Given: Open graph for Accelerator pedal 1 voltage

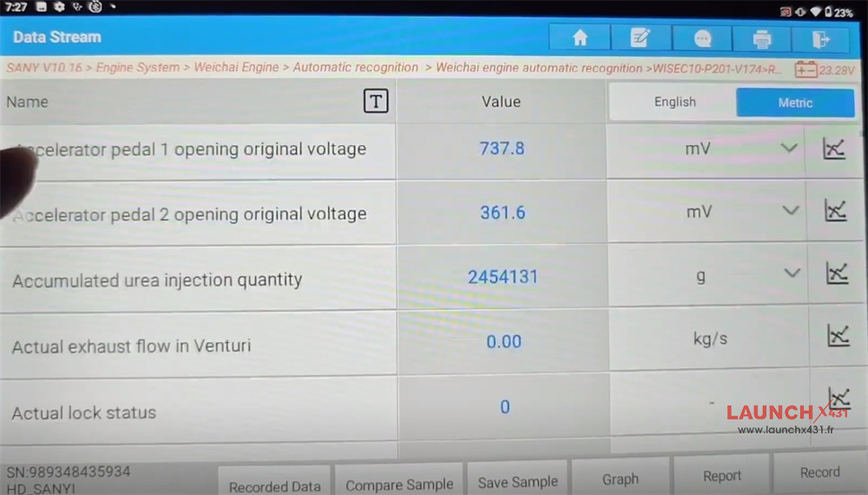Looking at the screenshot, I should coord(833,148).
